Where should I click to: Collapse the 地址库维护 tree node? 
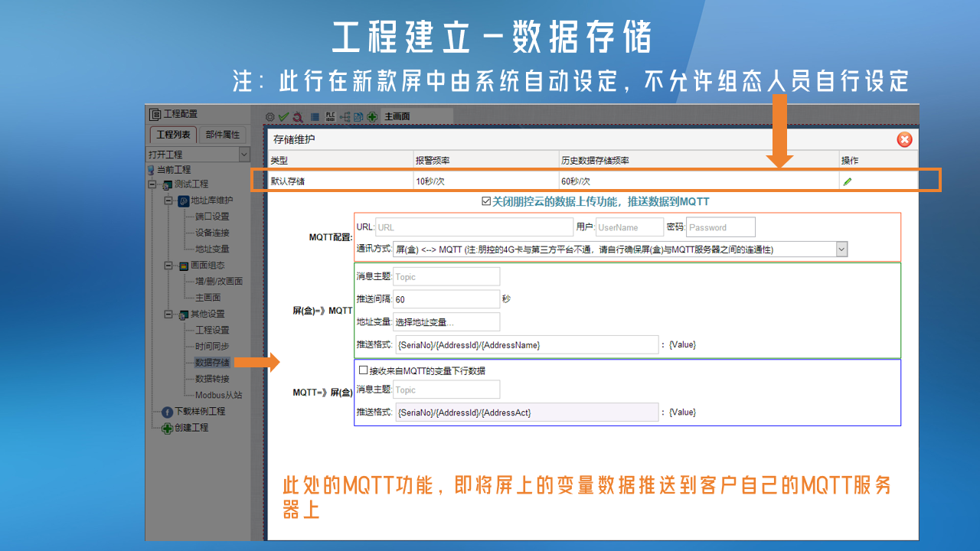pos(168,201)
